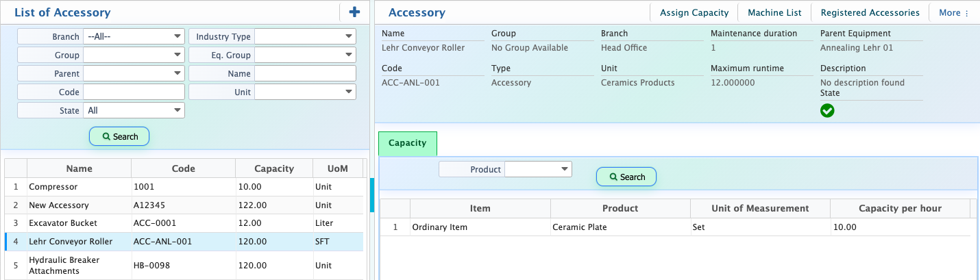The height and width of the screenshot is (280, 980).
Task: Open Assign Capacity
Action: tap(694, 12)
